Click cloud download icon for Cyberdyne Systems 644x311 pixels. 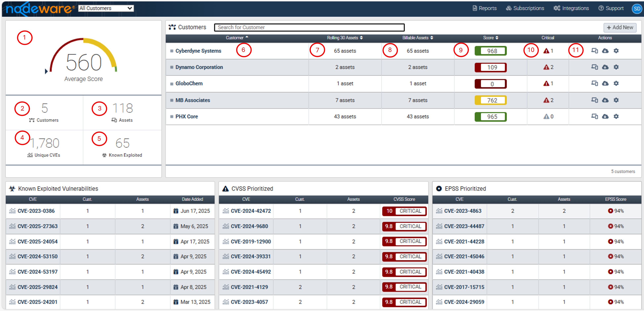605,51
